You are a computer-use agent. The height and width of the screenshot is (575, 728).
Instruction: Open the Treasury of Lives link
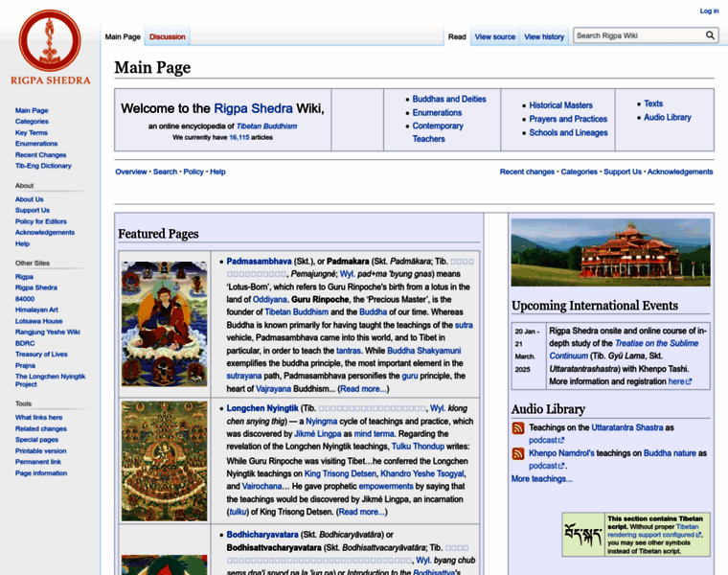[41, 355]
